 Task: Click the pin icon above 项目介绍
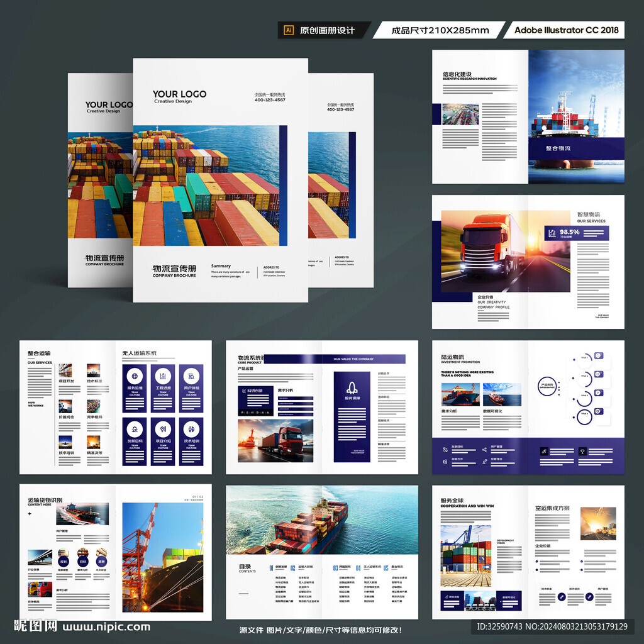163,429
